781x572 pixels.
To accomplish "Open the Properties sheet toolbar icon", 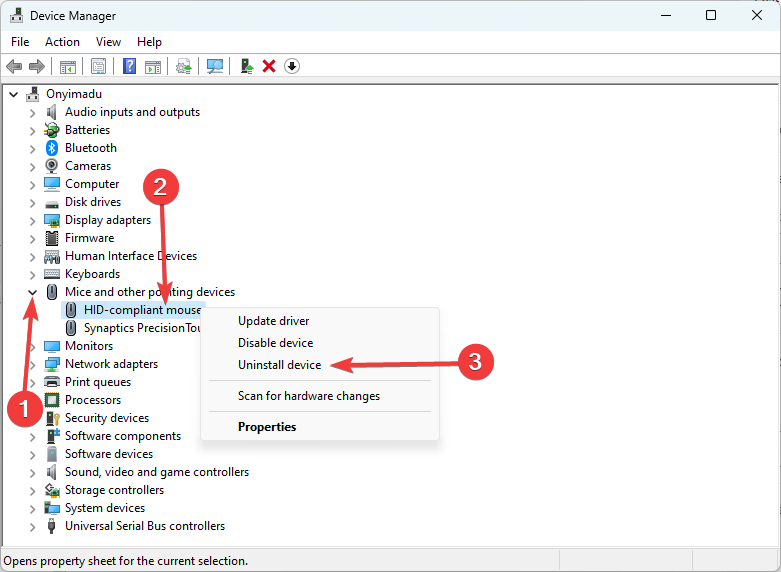I will tap(98, 66).
